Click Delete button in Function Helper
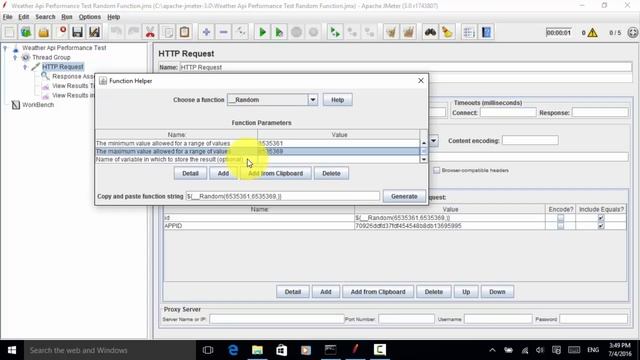The width and height of the screenshot is (640, 360). point(331,173)
